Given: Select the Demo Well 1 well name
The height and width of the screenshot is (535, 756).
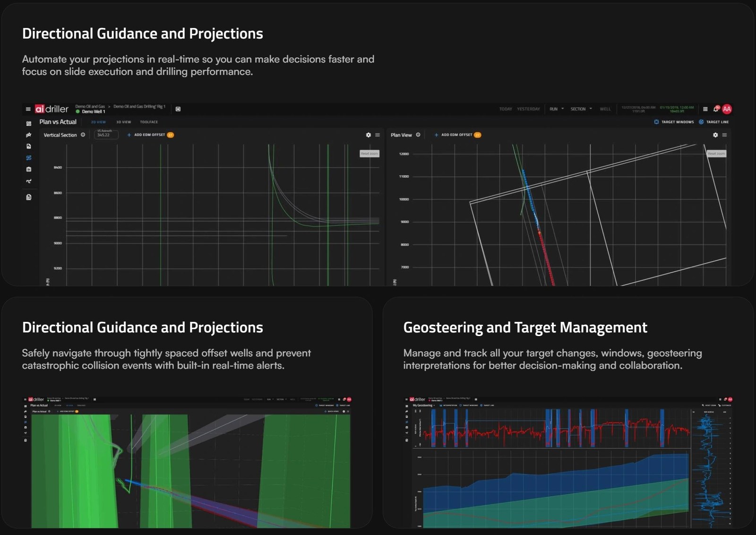Looking at the screenshot, I should 93,112.
